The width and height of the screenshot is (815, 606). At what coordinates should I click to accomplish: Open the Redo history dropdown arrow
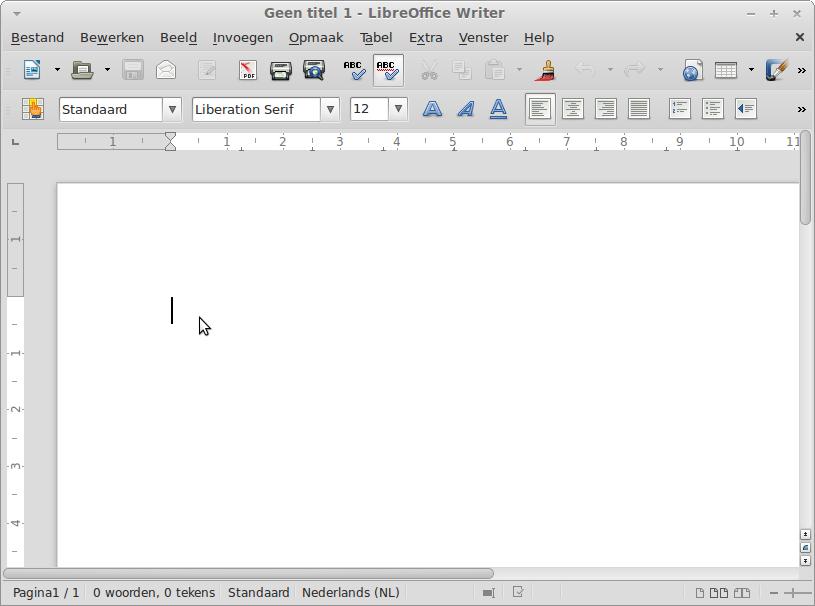(660, 70)
